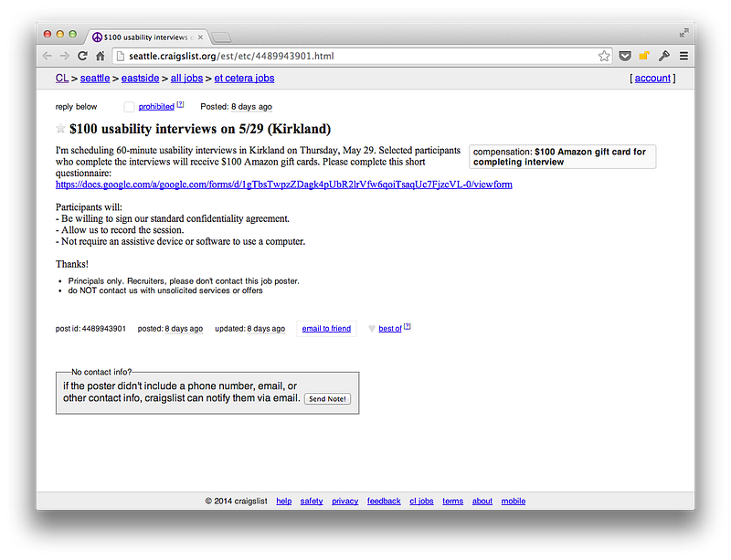The image size is (731, 560).
Task: Click the prohibited link
Action: tap(156, 107)
